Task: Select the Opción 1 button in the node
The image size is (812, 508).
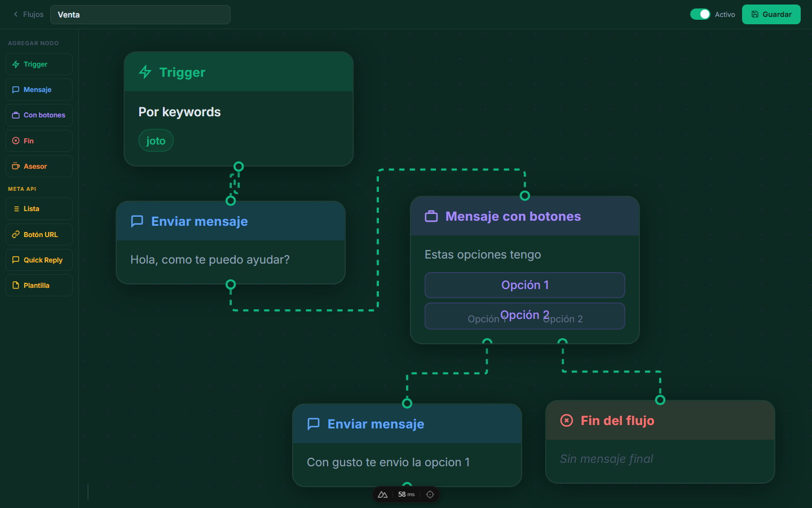Action: coord(525,285)
